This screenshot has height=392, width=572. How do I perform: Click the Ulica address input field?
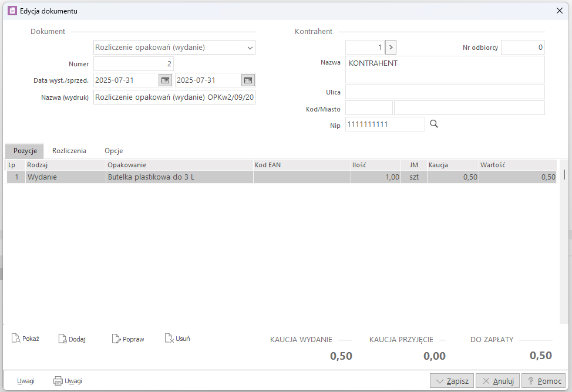click(445, 92)
